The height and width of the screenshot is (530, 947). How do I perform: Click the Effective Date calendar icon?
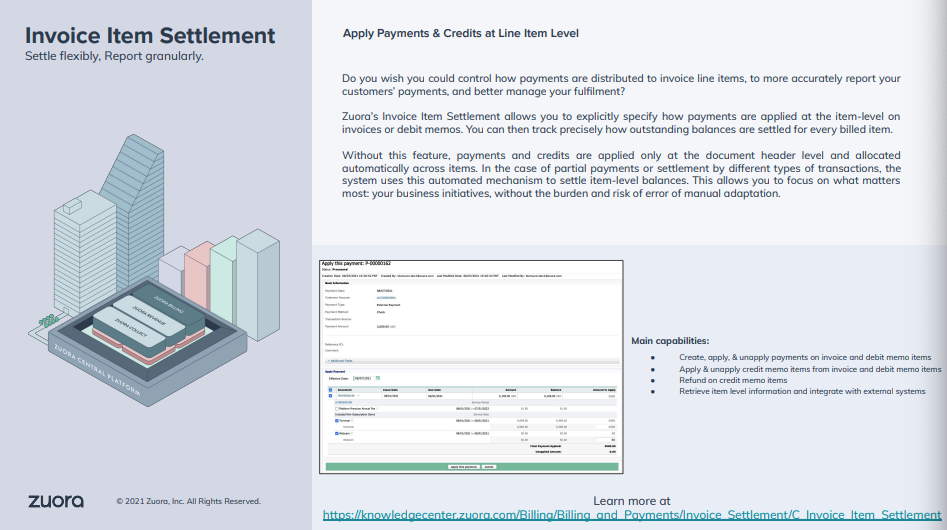click(x=379, y=378)
